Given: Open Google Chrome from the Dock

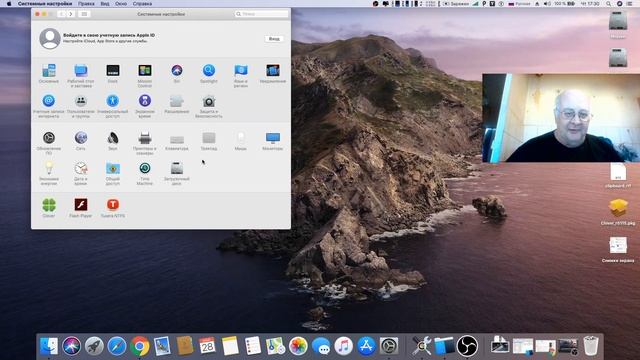Looking at the screenshot, I should coord(140,346).
